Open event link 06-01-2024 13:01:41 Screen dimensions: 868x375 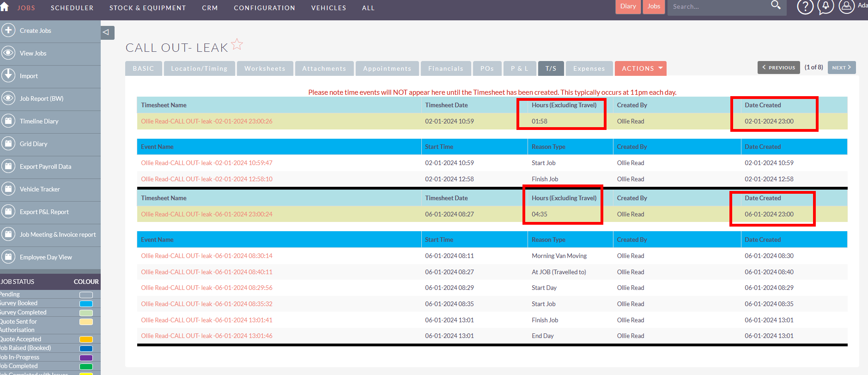(207, 320)
